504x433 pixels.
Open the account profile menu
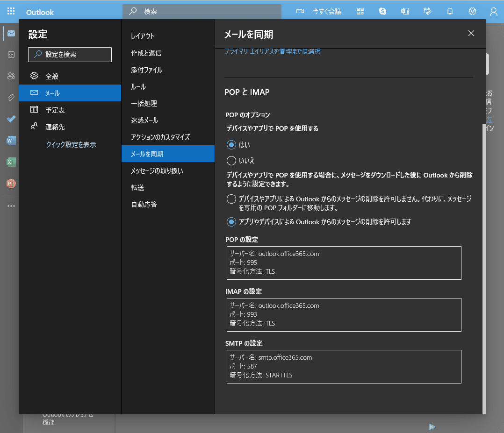[493, 11]
